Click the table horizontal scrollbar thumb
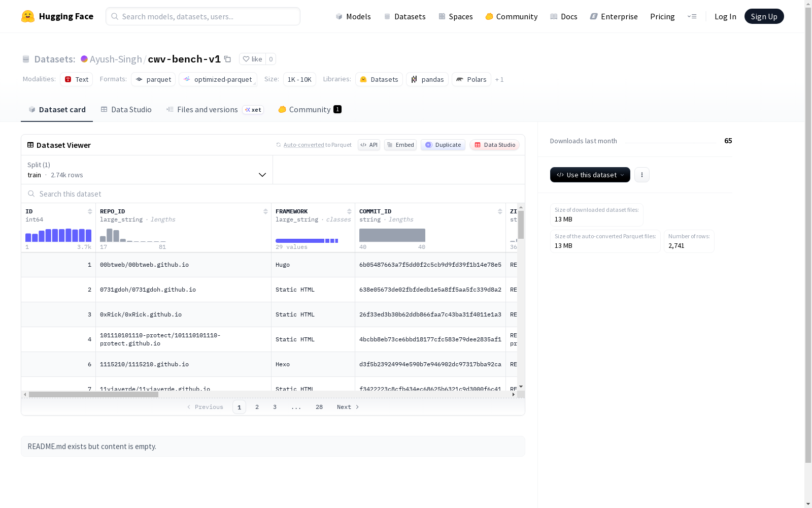812x508 pixels. [x=93, y=394]
